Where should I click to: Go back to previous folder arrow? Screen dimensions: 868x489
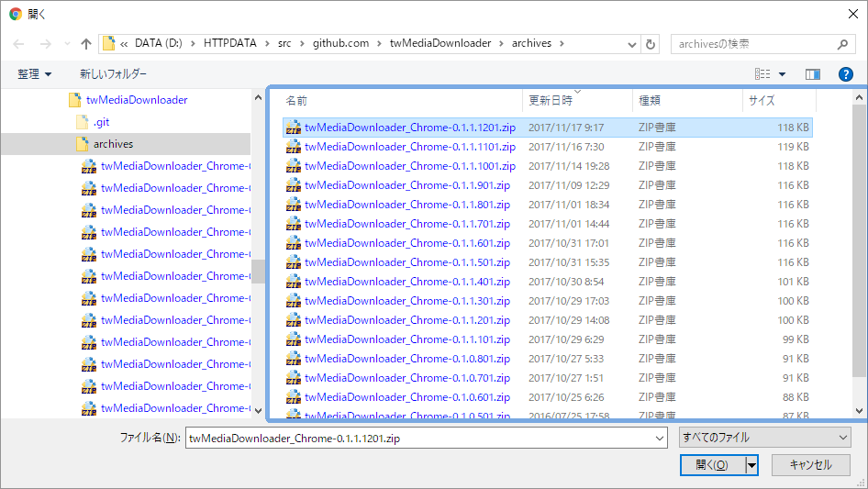coord(18,44)
